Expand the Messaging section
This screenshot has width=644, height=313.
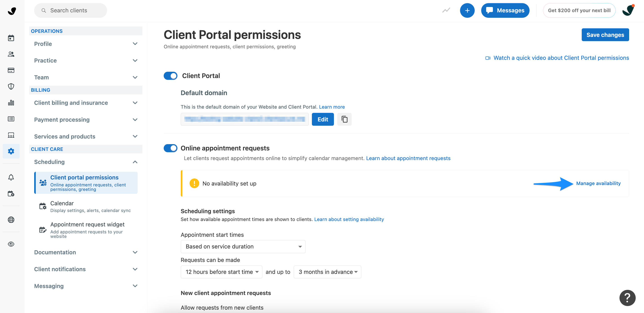point(86,286)
